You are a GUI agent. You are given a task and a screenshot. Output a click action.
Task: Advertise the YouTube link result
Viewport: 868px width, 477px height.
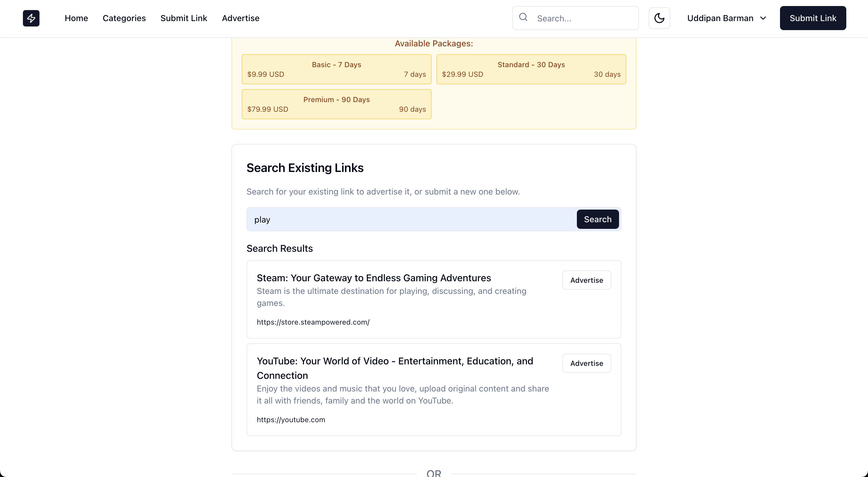(586, 363)
